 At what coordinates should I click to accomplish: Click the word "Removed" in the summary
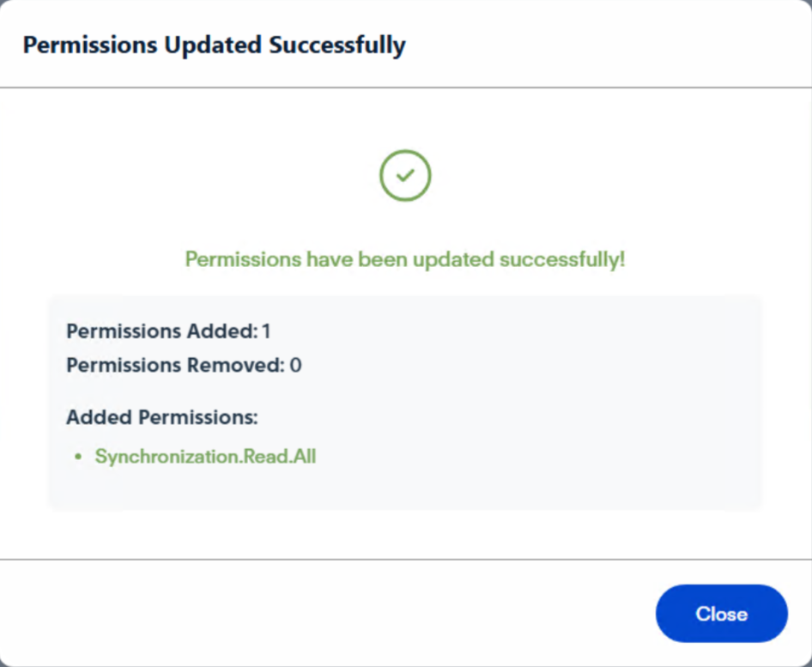[x=234, y=366]
